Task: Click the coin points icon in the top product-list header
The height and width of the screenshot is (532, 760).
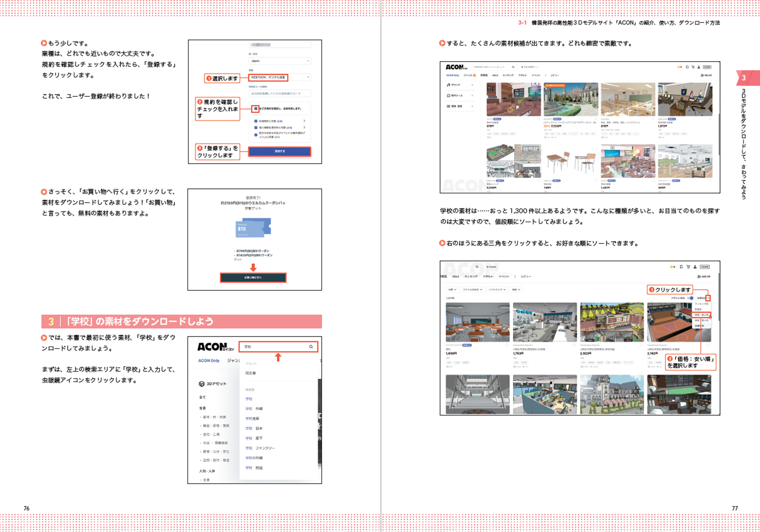Action: pos(680,67)
